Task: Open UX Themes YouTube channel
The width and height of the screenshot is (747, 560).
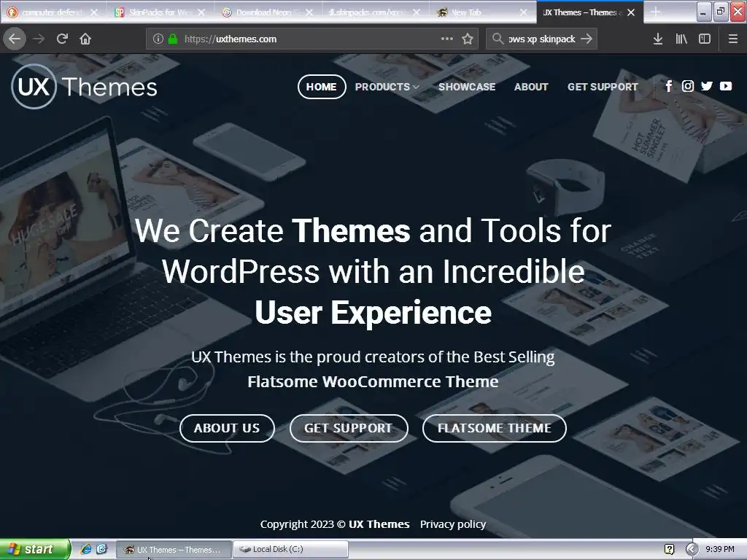Action: point(726,86)
